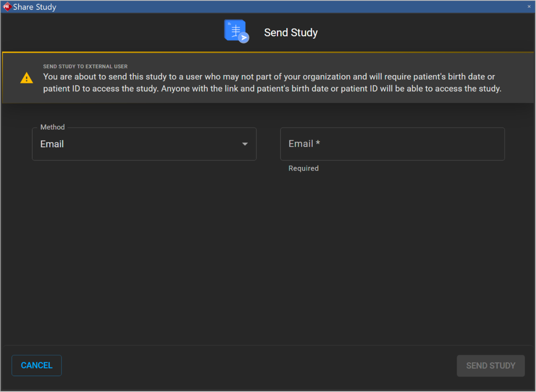Click the Send Study dialog heading
The image size is (536, 392).
[x=291, y=33]
